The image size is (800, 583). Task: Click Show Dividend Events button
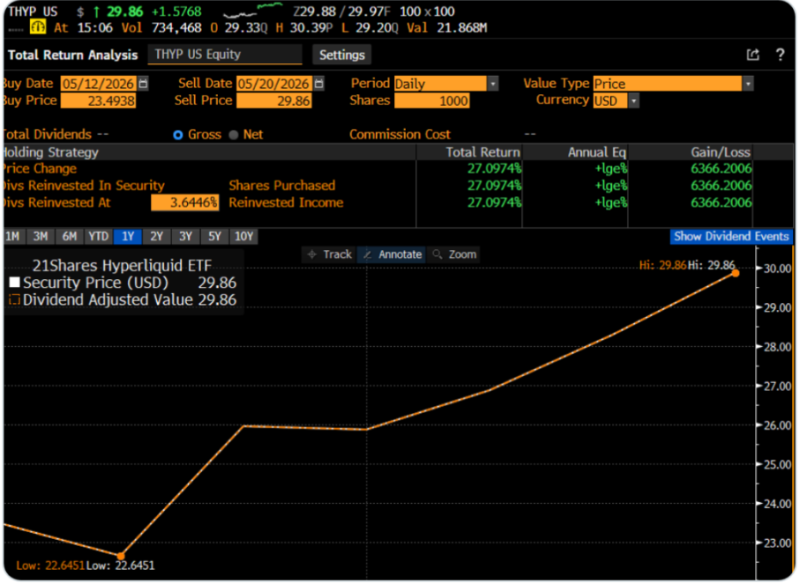coord(731,236)
